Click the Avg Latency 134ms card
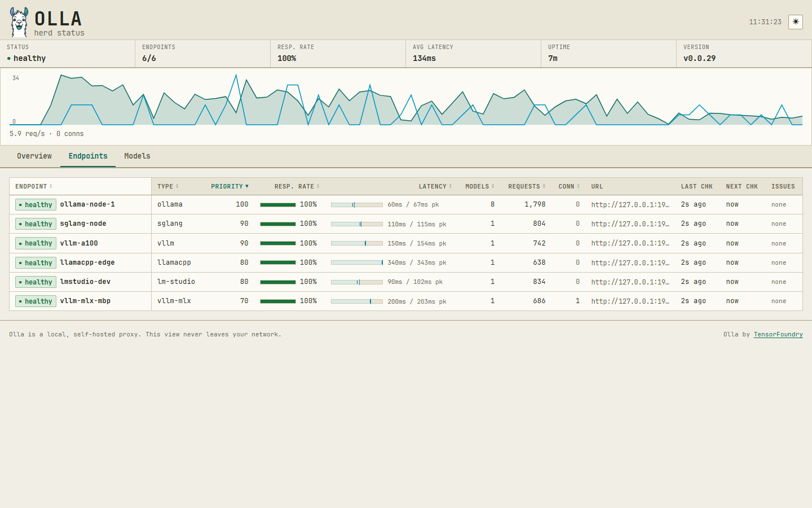 473,54
